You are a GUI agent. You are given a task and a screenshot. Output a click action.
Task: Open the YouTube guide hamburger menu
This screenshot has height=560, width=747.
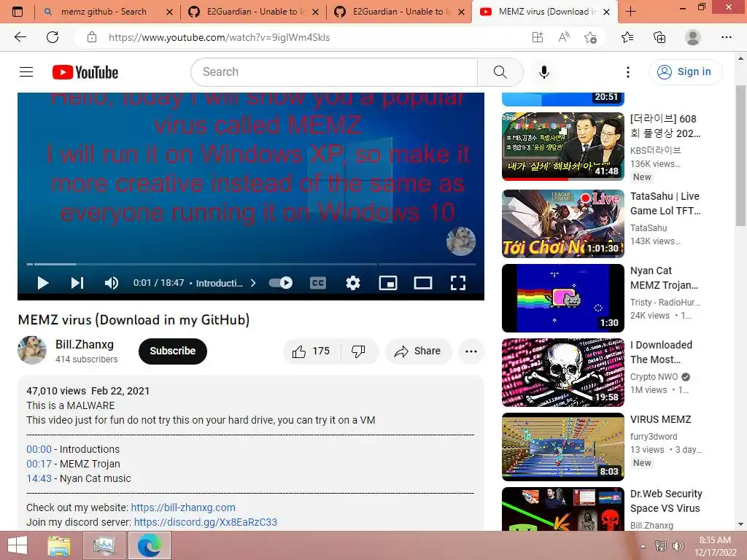pos(26,72)
